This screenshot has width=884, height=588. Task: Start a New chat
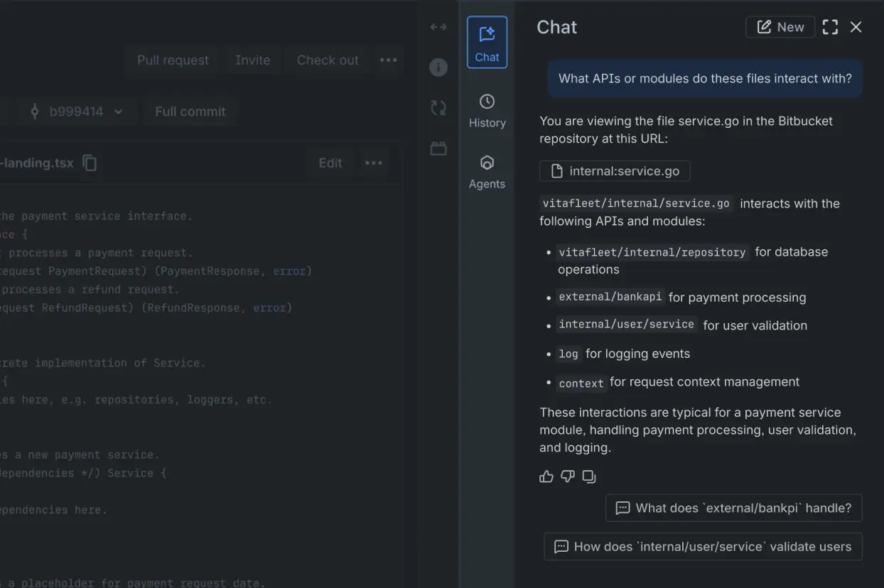click(780, 27)
